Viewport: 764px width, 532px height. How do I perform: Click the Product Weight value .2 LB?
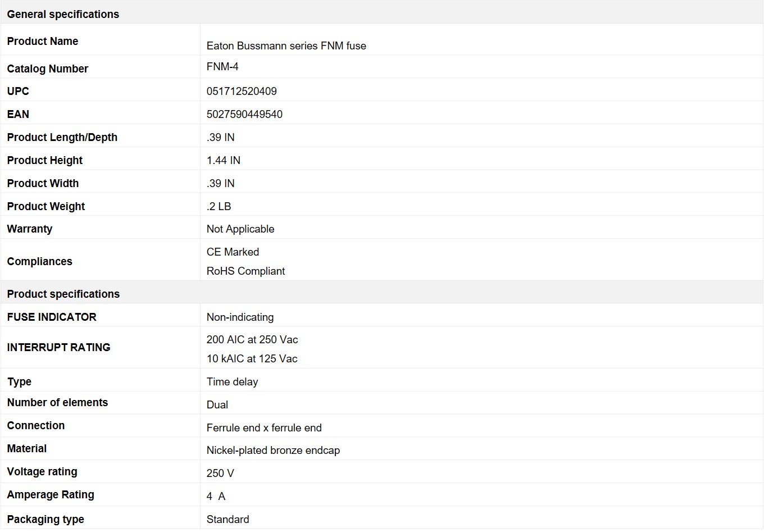tap(219, 207)
